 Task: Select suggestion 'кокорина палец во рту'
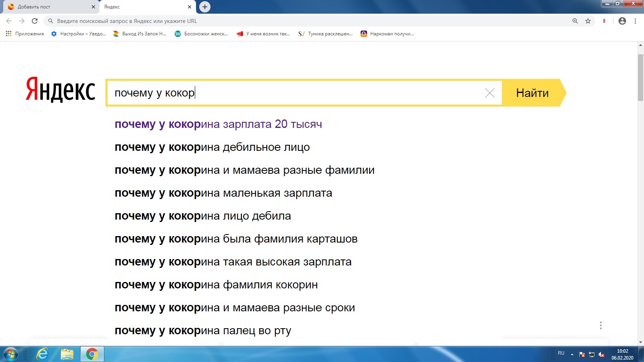pyautogui.click(x=203, y=331)
